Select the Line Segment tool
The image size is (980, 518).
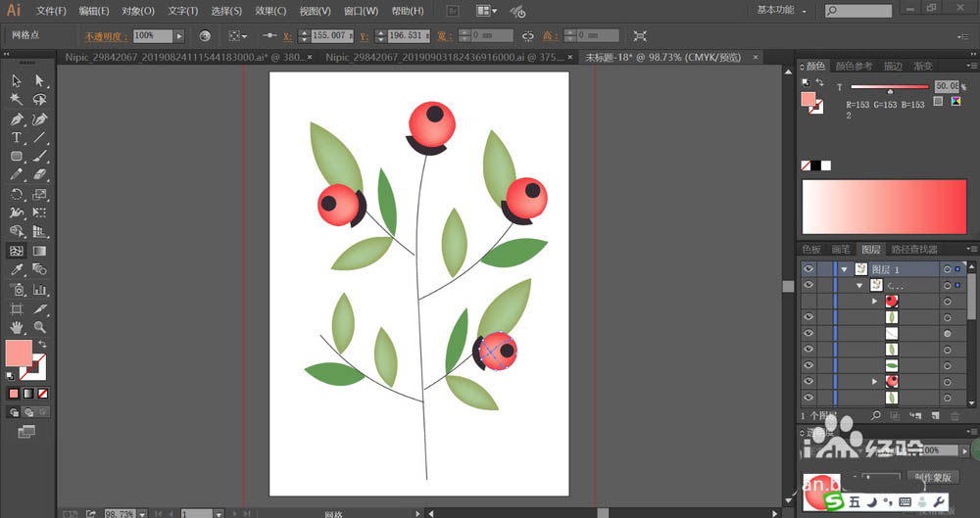[40, 137]
